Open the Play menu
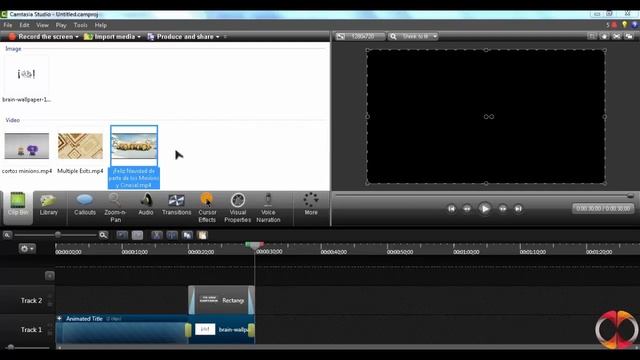640x360 pixels. tap(61, 25)
